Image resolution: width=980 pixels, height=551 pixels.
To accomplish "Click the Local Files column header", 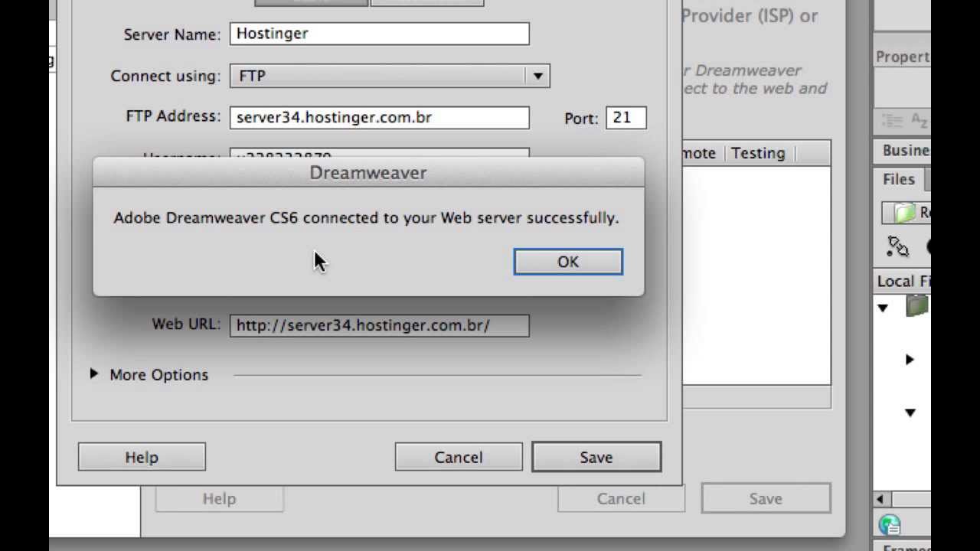I will (x=903, y=281).
